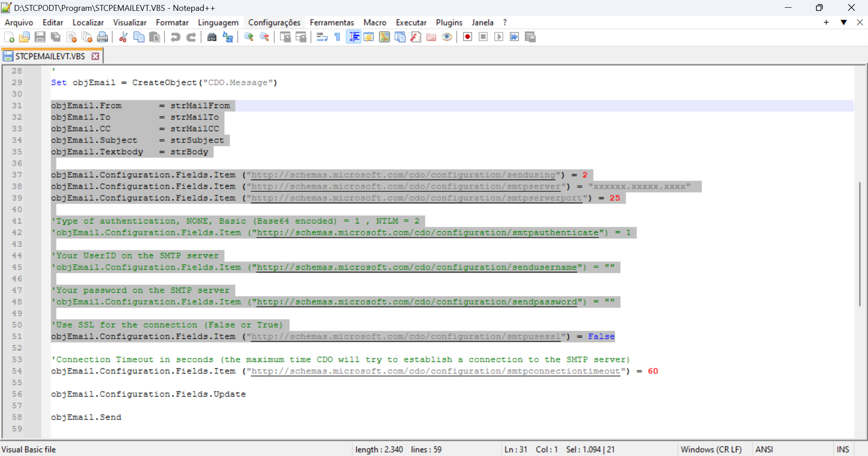
Task: Open the Visualizar menu
Action: 130,23
